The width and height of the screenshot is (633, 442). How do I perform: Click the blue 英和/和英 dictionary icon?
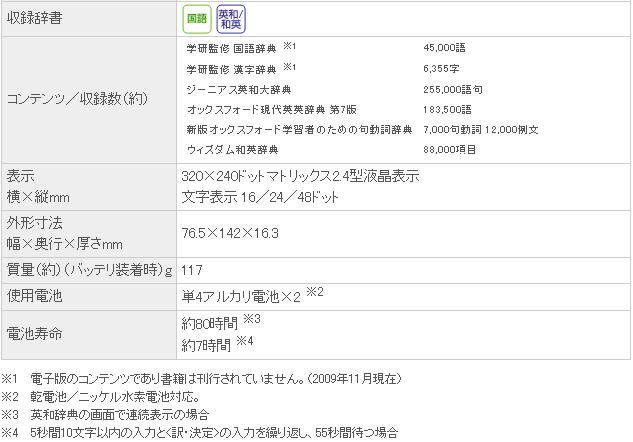231,19
